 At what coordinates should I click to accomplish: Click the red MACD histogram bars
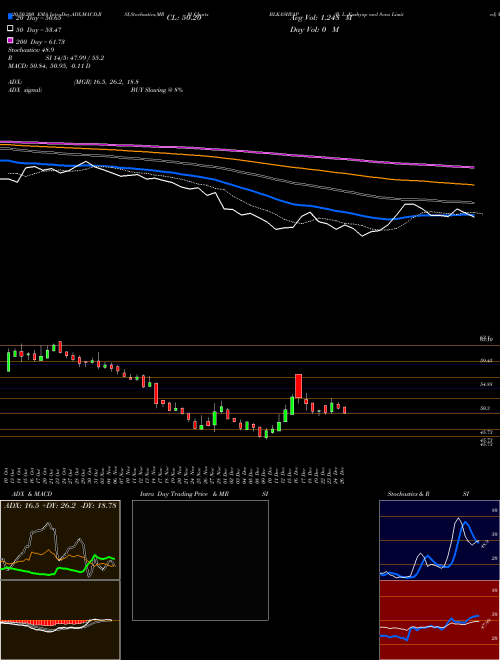pos(44,623)
